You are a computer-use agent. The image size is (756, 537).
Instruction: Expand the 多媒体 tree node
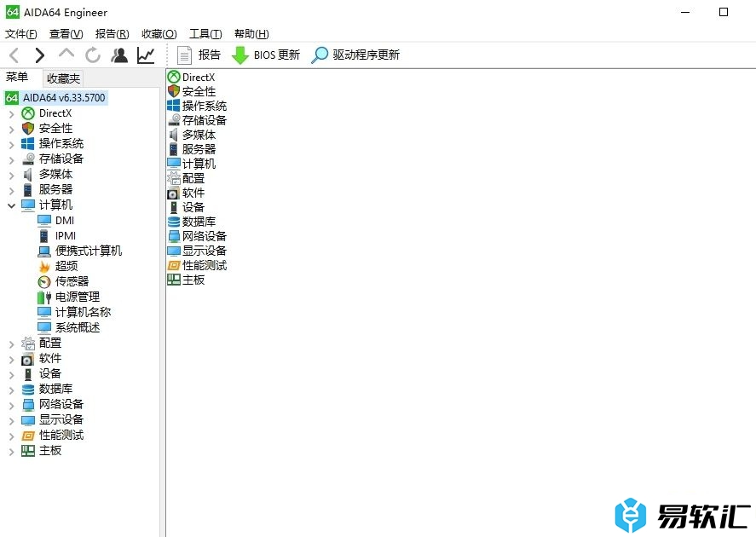tap(12, 176)
